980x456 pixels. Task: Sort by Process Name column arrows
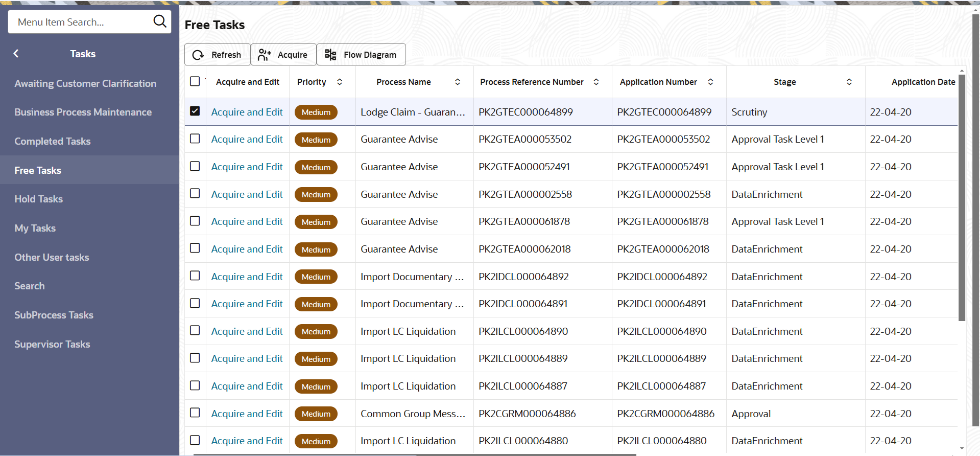458,82
